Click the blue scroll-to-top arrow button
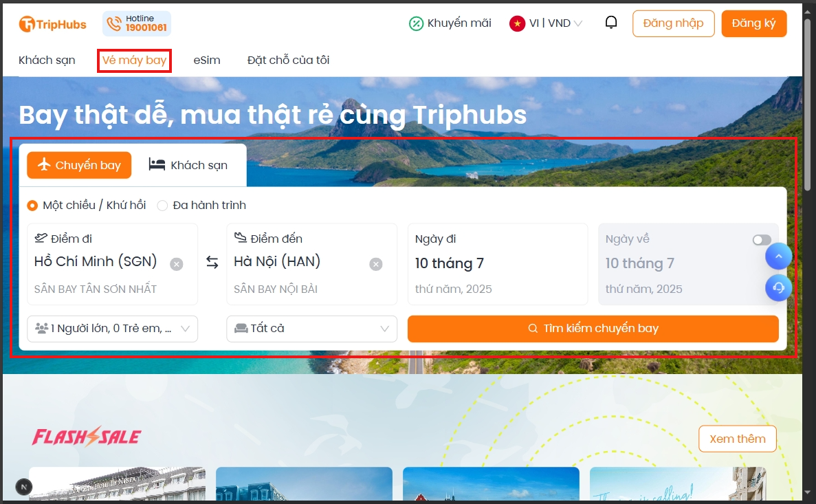 point(778,256)
